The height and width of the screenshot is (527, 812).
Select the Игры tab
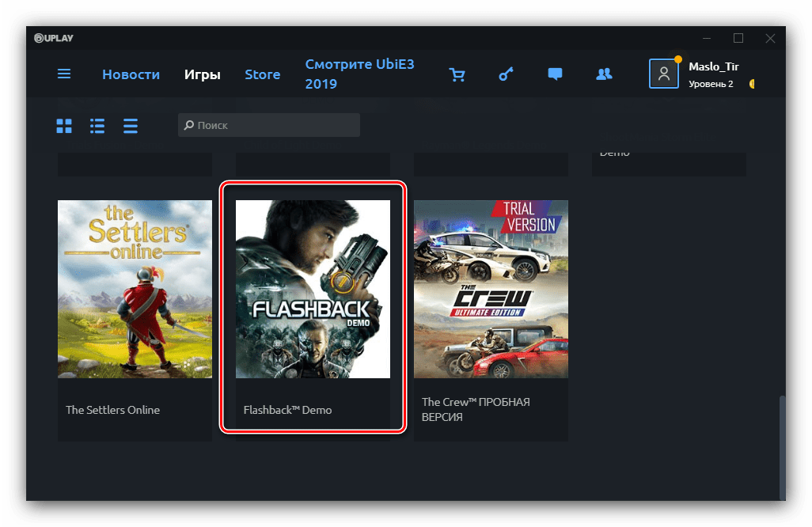click(203, 74)
